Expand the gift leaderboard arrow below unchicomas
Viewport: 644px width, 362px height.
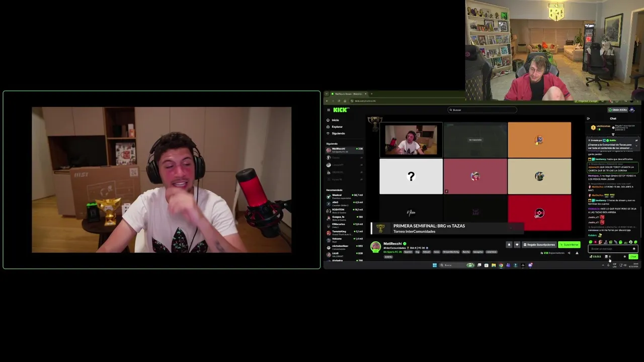tap(613, 134)
